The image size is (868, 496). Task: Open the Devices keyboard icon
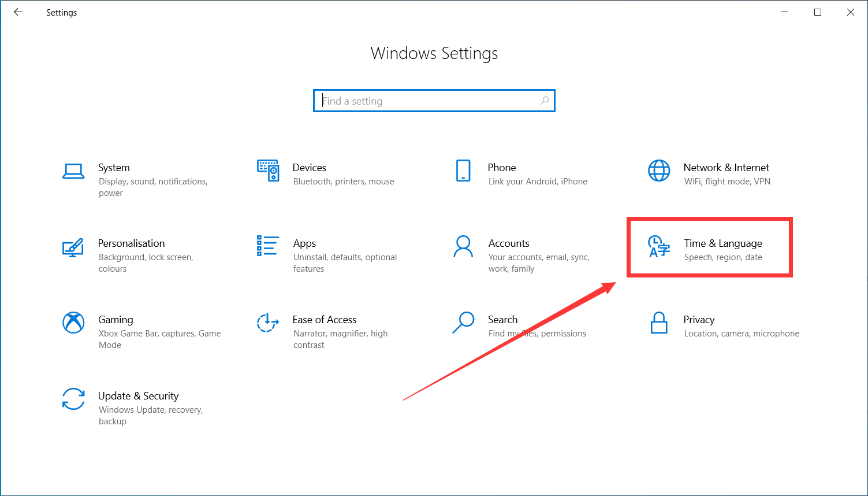tap(268, 171)
